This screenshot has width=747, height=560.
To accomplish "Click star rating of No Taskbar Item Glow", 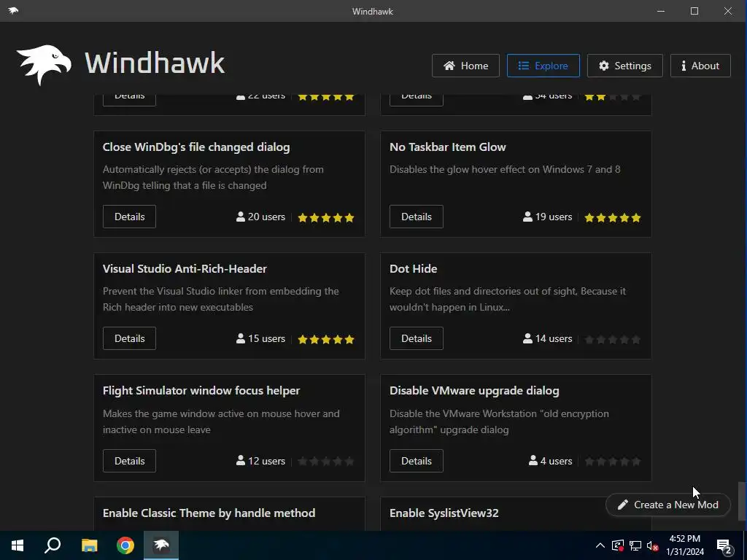I will (x=613, y=217).
